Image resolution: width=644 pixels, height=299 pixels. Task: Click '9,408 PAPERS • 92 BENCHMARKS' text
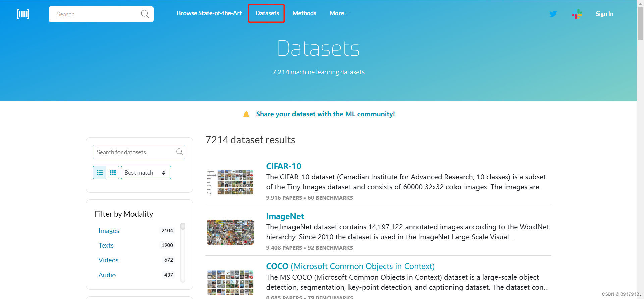pos(309,248)
